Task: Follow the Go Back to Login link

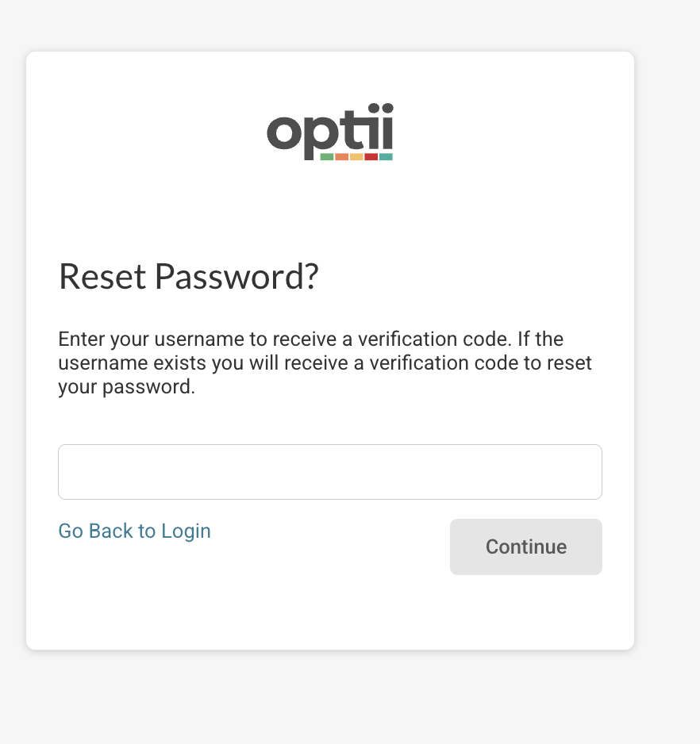Action: tap(135, 531)
